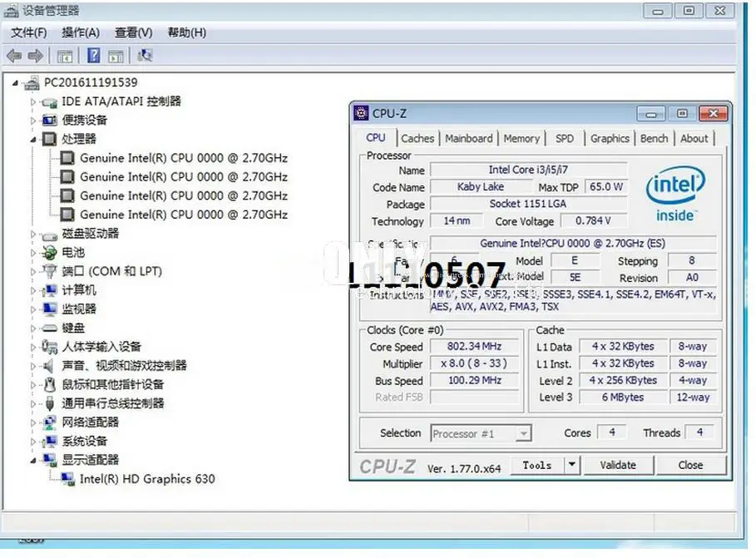756x558 pixels.
Task: Click the Code Name value Kaby Lake
Action: pos(481,186)
